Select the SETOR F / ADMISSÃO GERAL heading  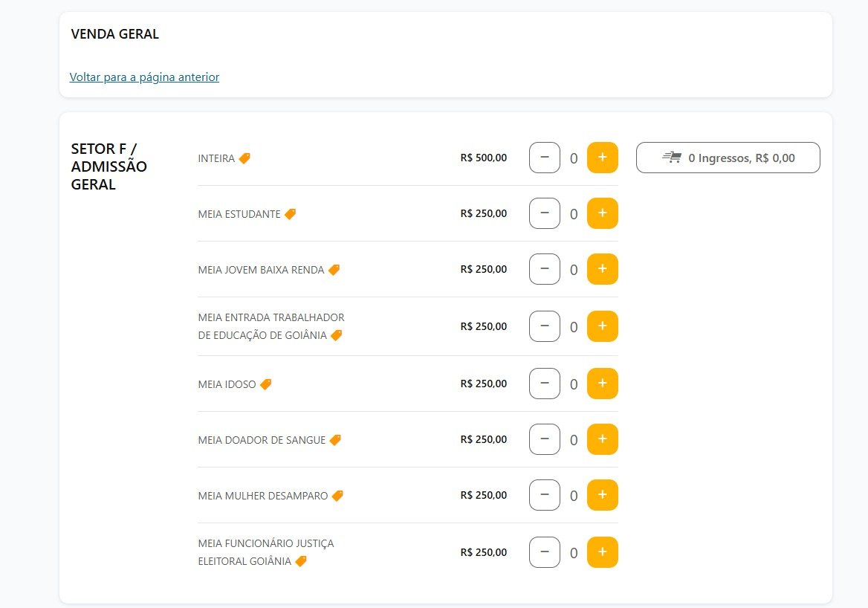pos(109,166)
